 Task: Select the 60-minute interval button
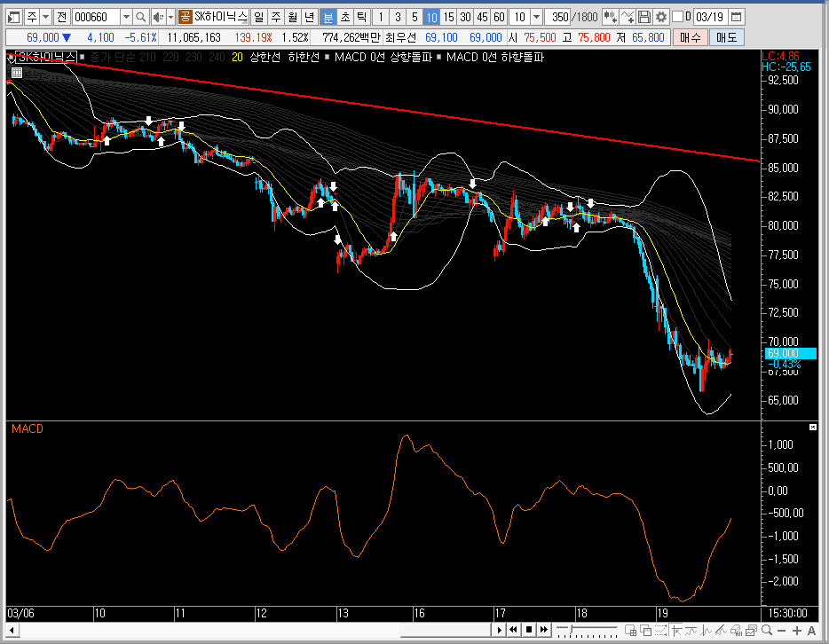[499, 18]
